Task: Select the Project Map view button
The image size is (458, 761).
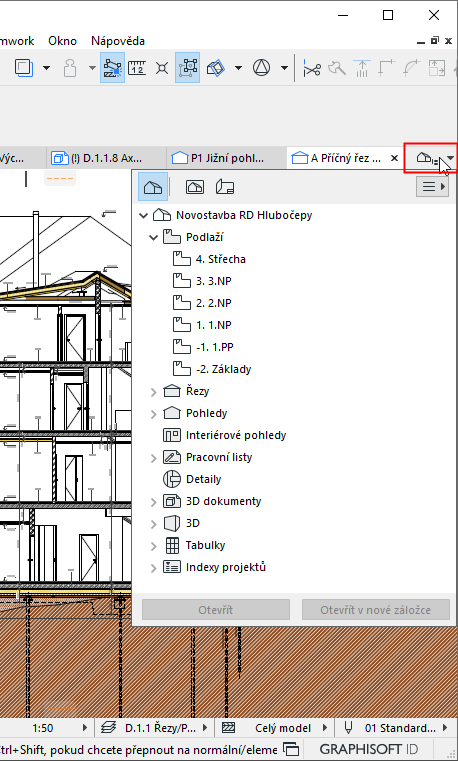Action: click(x=153, y=187)
